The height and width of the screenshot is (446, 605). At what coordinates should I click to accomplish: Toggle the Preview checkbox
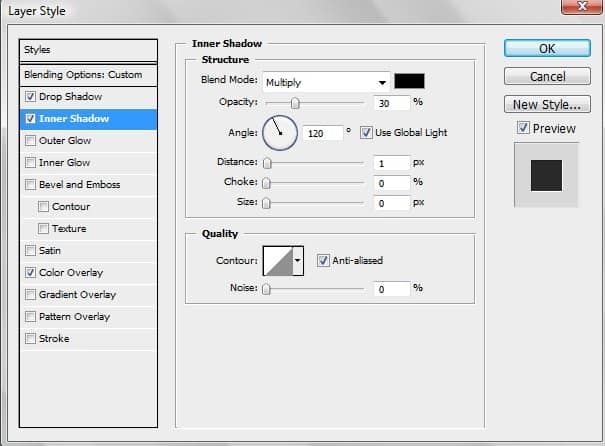523,128
